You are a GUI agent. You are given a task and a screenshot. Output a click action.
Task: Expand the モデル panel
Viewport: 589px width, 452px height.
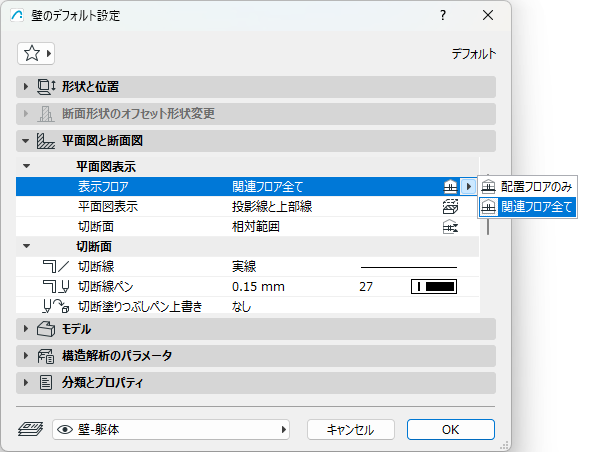(26, 329)
